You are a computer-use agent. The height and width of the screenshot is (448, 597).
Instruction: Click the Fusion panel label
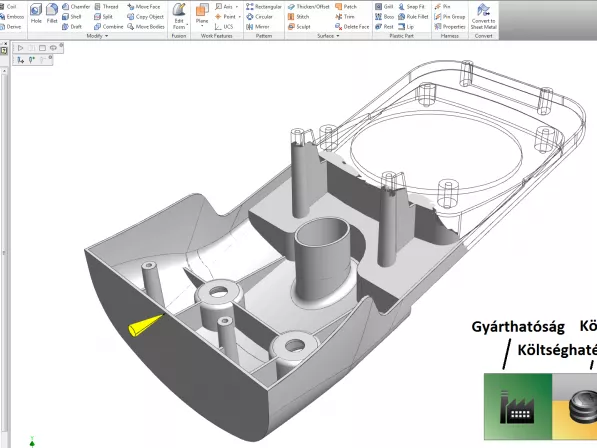[x=179, y=36]
